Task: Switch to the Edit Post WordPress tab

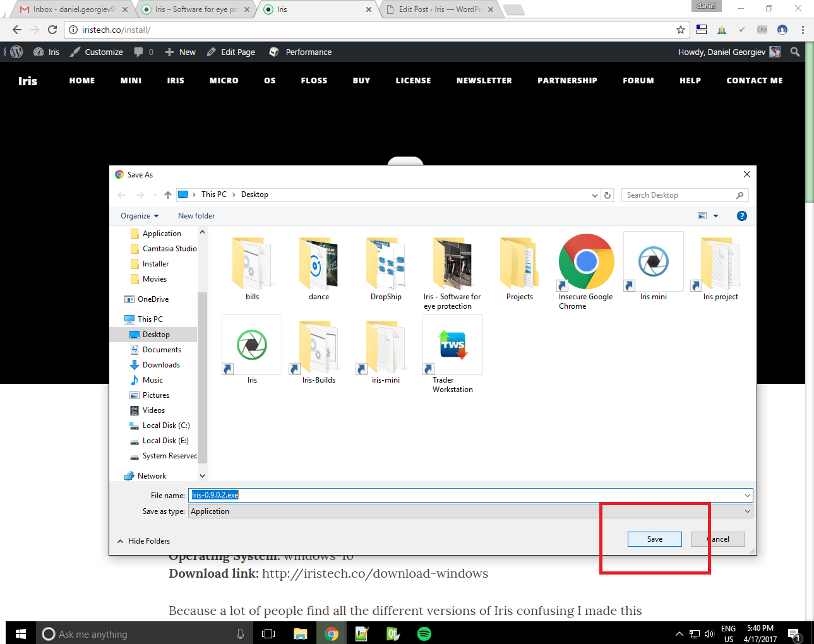Action: point(440,9)
